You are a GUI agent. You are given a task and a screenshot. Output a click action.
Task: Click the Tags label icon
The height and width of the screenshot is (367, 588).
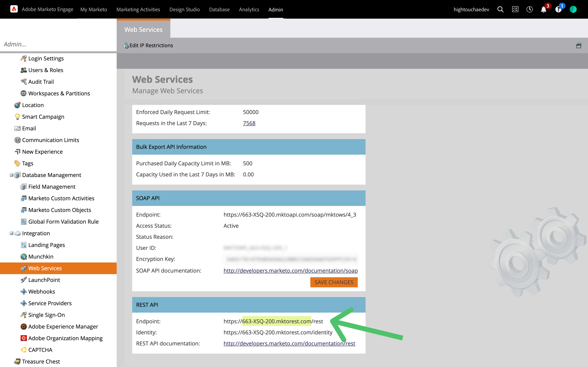pyautogui.click(x=17, y=163)
